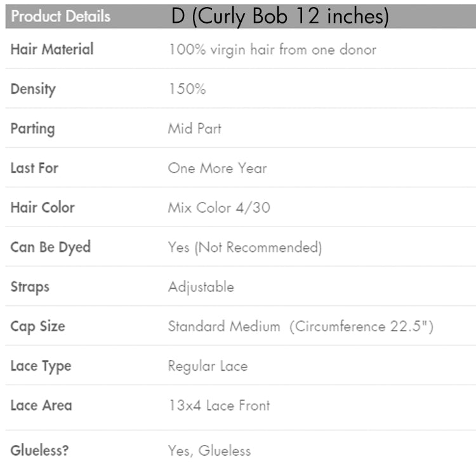Select the Density label

tap(33, 89)
